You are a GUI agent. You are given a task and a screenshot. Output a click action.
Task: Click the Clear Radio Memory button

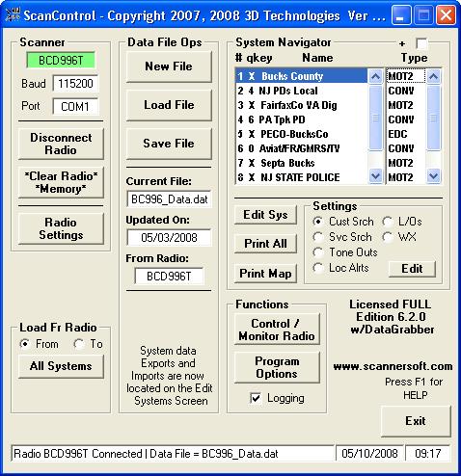tap(61, 182)
